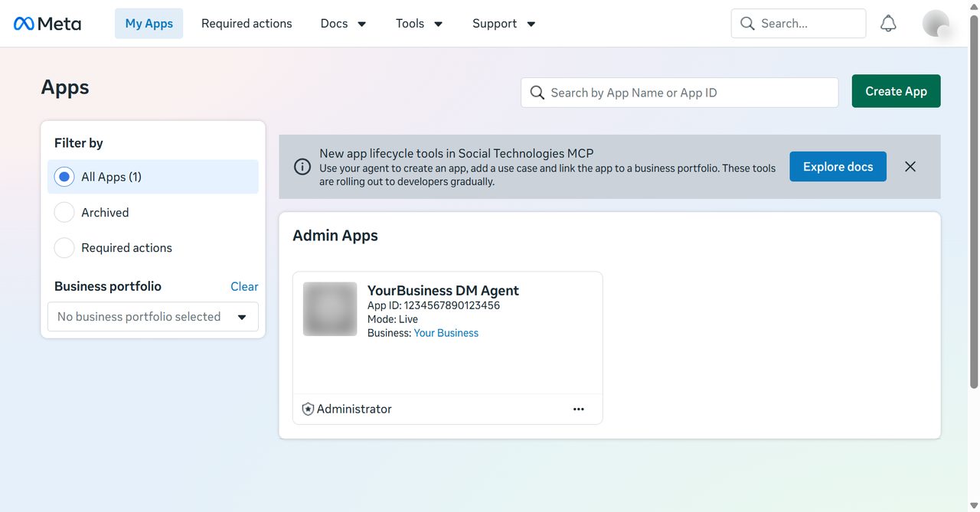The height and width of the screenshot is (512, 980).
Task: Go to the My Apps tab
Action: pyautogui.click(x=149, y=24)
